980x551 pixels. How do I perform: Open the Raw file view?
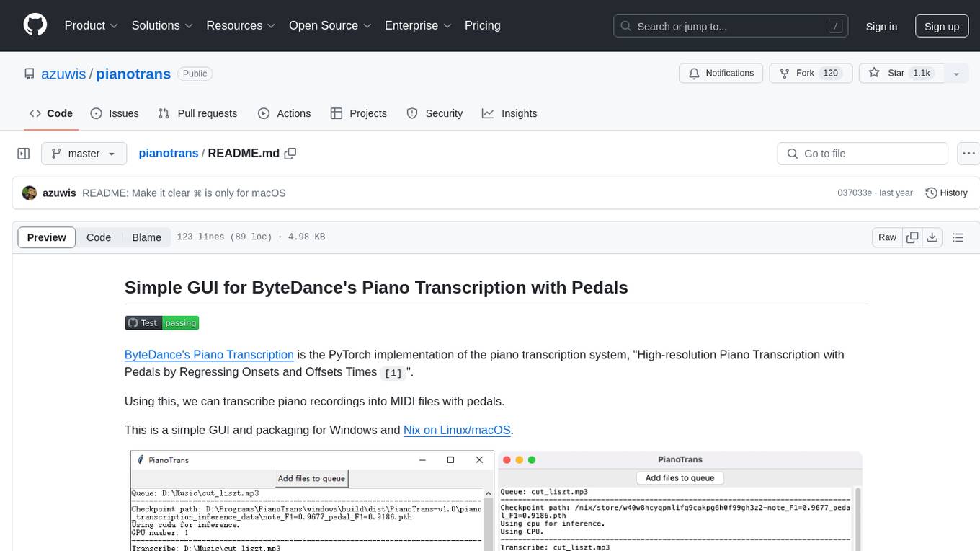887,237
